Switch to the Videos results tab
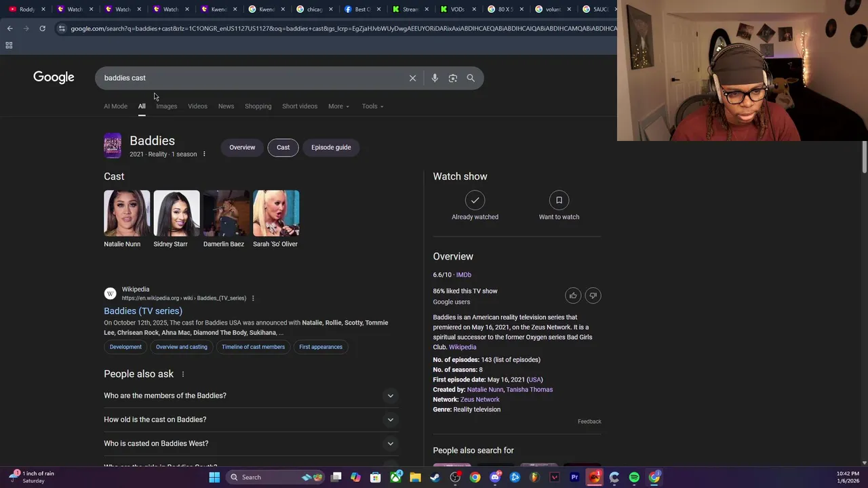 197,106
